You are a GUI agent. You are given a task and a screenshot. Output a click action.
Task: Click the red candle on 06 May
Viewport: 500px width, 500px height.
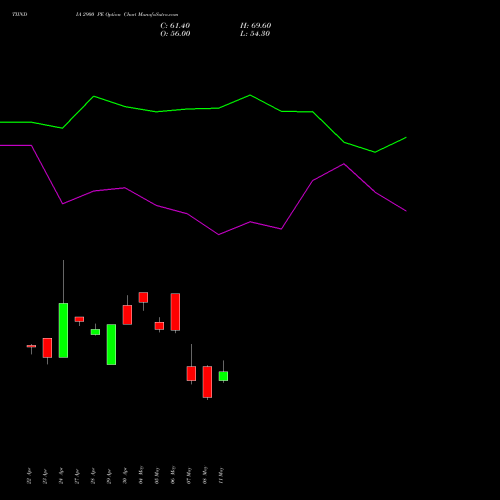pyautogui.click(x=175, y=312)
